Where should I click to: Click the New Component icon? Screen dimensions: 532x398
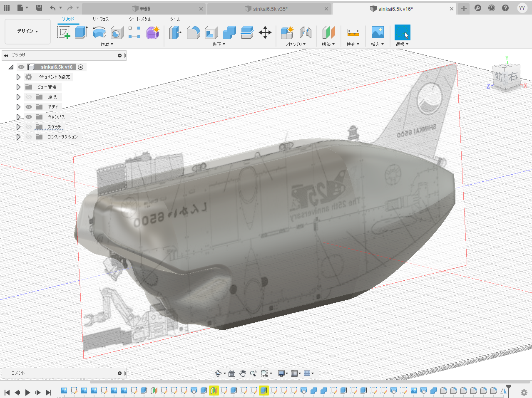click(287, 32)
